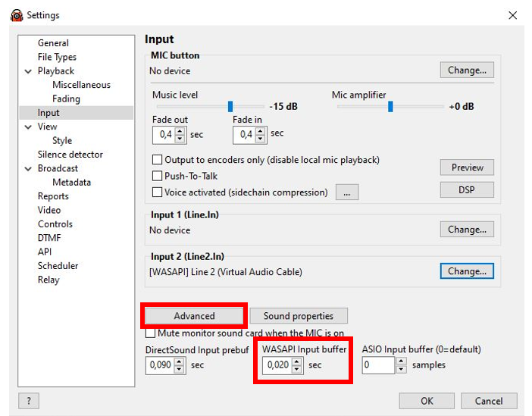Click the help question mark button
Screen dimensions: 532x416
click(28, 401)
